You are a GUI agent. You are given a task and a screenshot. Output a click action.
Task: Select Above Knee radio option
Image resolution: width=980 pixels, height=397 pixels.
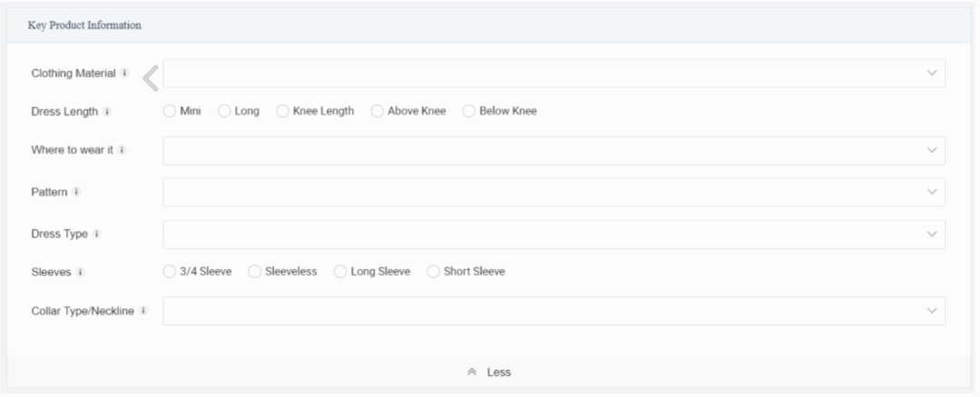(377, 112)
